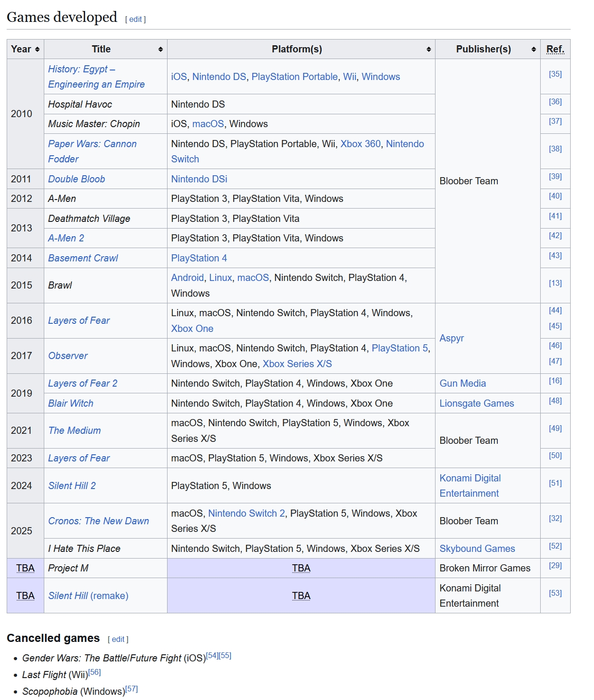The image size is (594, 700).
Task: Follow reference [54] on Gender Wars
Action: (212, 655)
